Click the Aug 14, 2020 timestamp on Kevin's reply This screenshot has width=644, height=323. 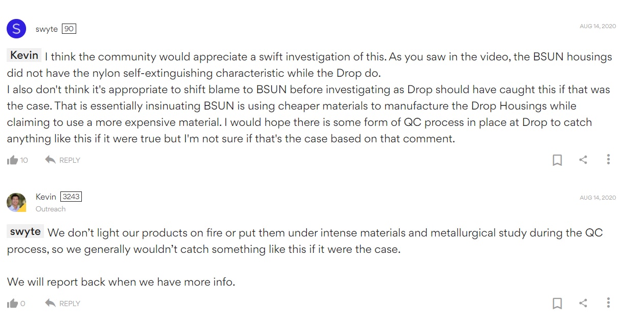(x=597, y=198)
